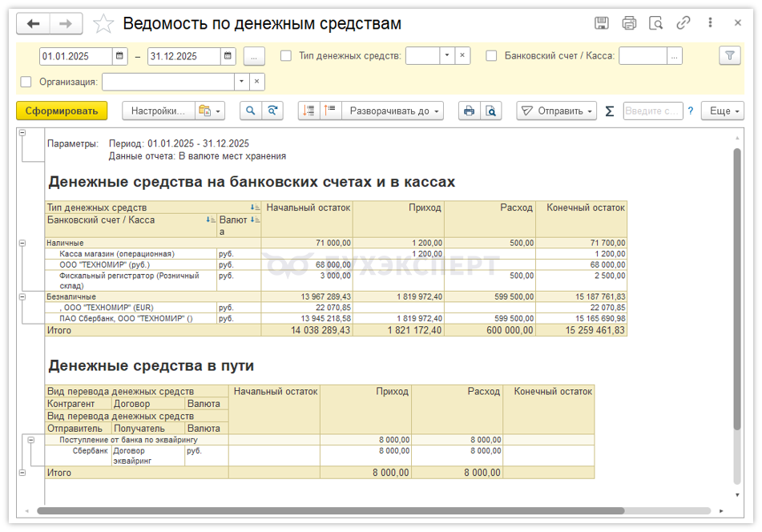Open the Отправить menu
762x532 pixels.
coord(556,111)
